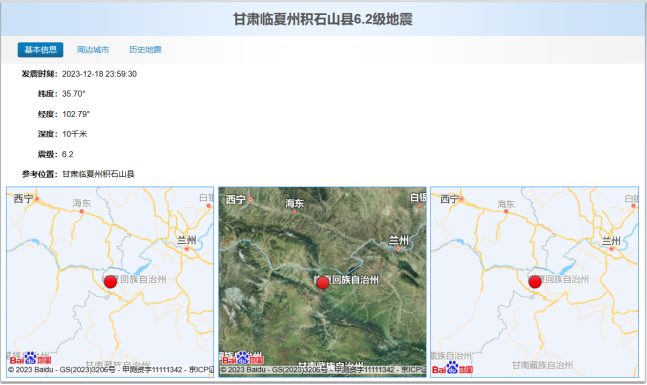Click the magnitude value 6.2
Image resolution: width=647 pixels, height=385 pixels.
(68, 154)
